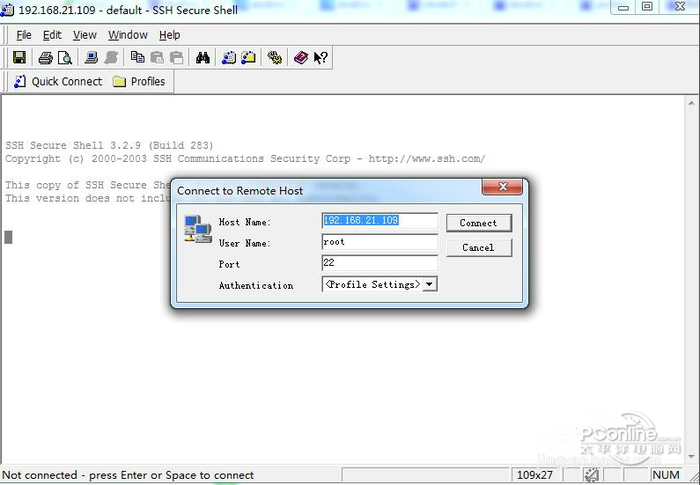Click the 'Not connected' status bar message
This screenshot has height=485, width=700.
[128, 475]
